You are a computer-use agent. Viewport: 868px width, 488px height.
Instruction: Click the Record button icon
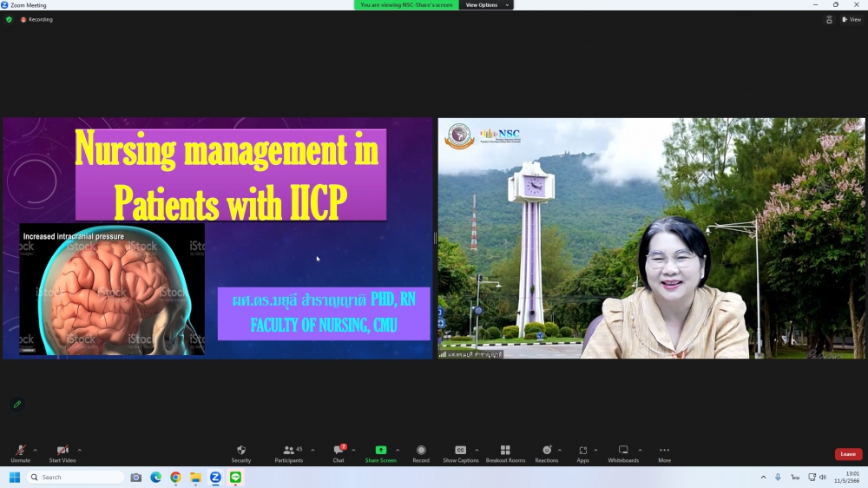(x=421, y=451)
